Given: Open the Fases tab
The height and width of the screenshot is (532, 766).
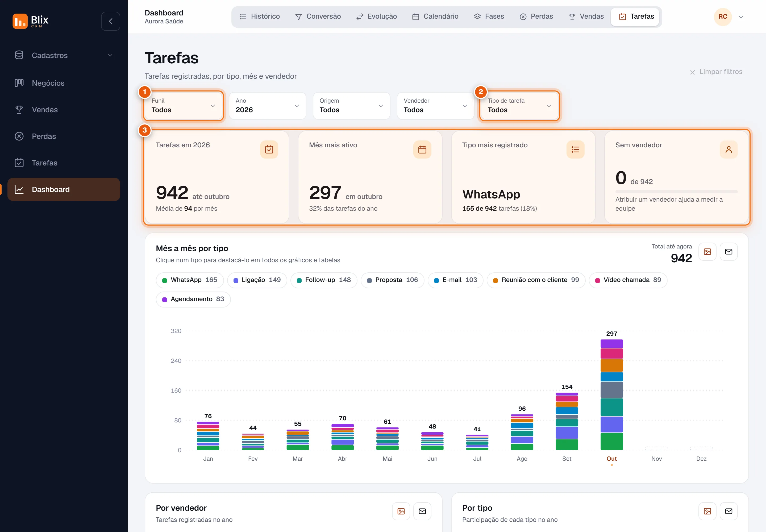Looking at the screenshot, I should point(489,17).
